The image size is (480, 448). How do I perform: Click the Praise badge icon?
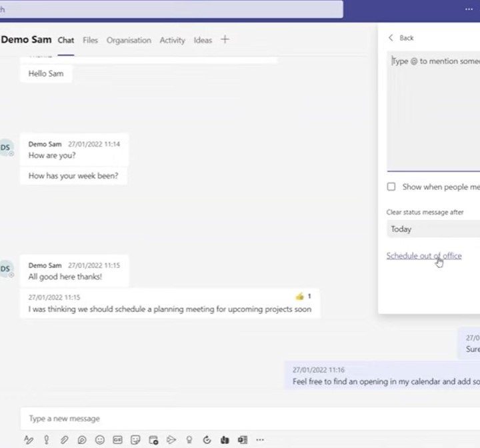[x=189, y=440]
